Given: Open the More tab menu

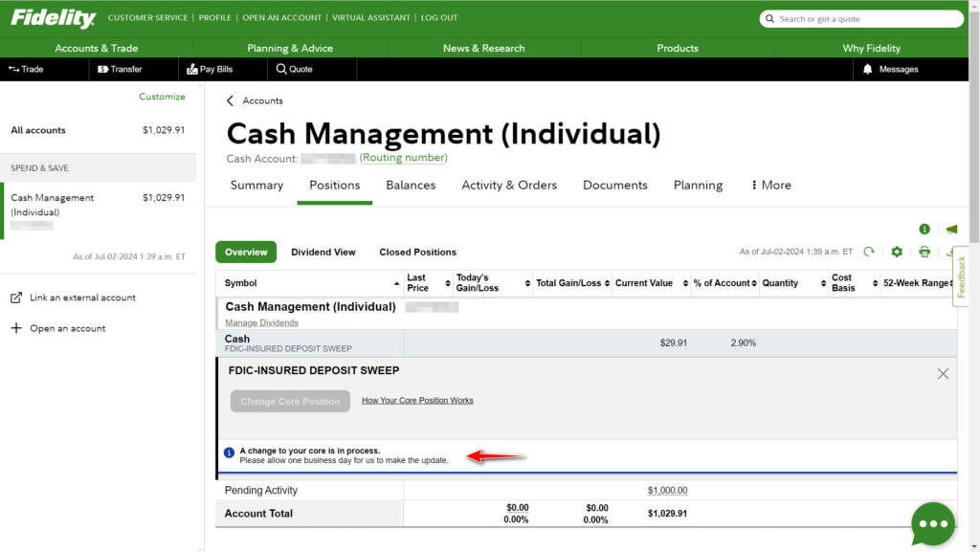Looking at the screenshot, I should click(771, 185).
